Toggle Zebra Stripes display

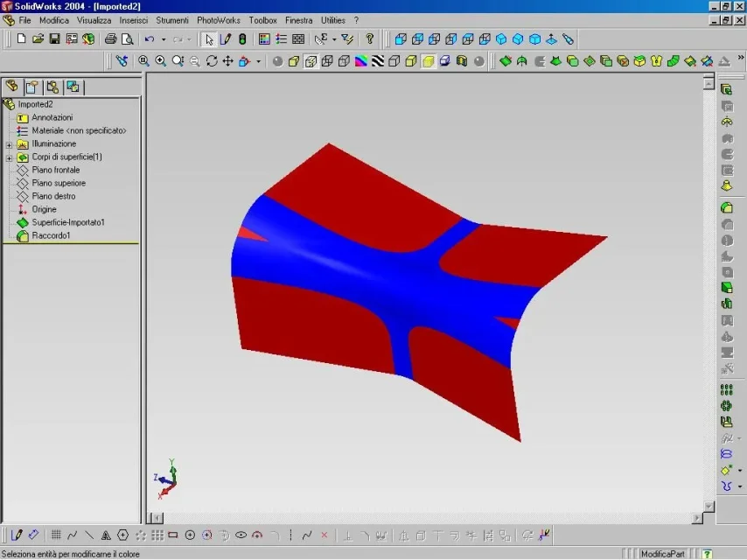378,61
